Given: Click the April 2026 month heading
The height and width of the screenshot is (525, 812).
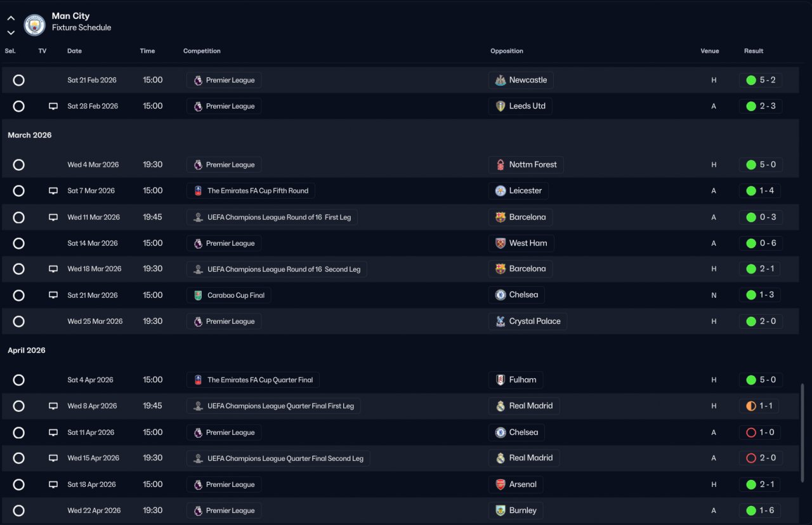Looking at the screenshot, I should pos(27,350).
